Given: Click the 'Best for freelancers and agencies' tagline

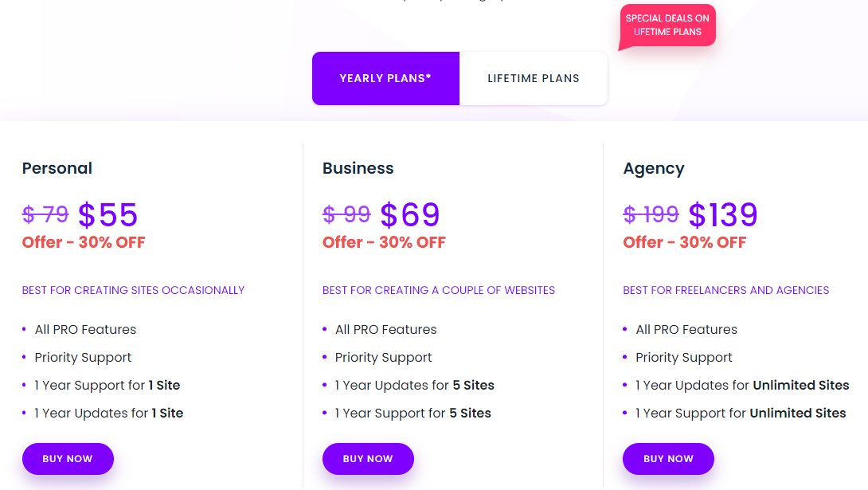Looking at the screenshot, I should click(x=726, y=290).
